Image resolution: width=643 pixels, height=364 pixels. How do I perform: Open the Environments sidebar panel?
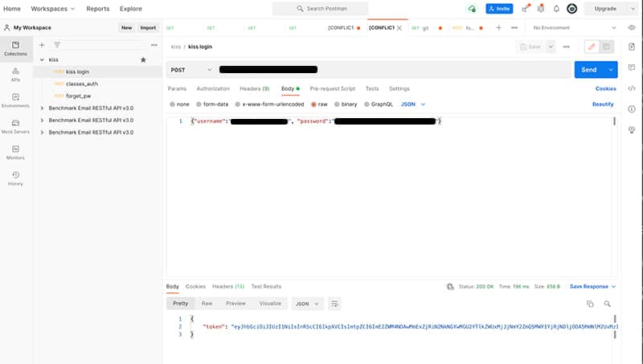(x=15, y=100)
